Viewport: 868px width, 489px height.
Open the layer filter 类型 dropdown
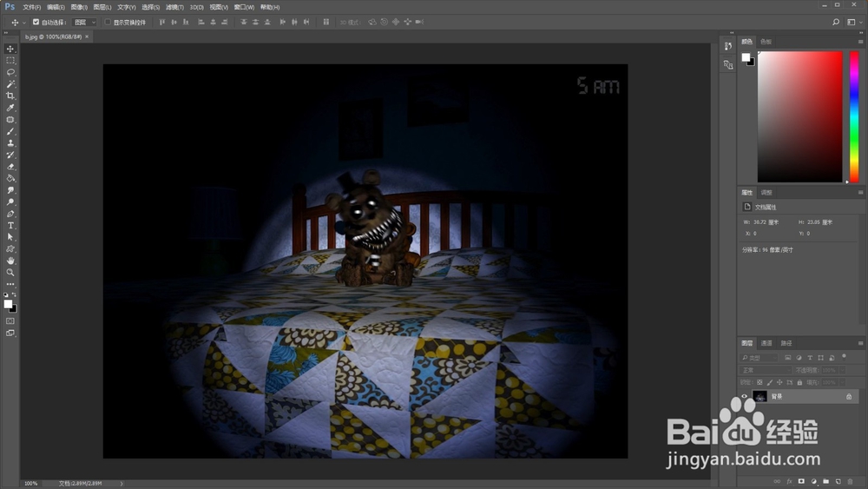coord(759,358)
